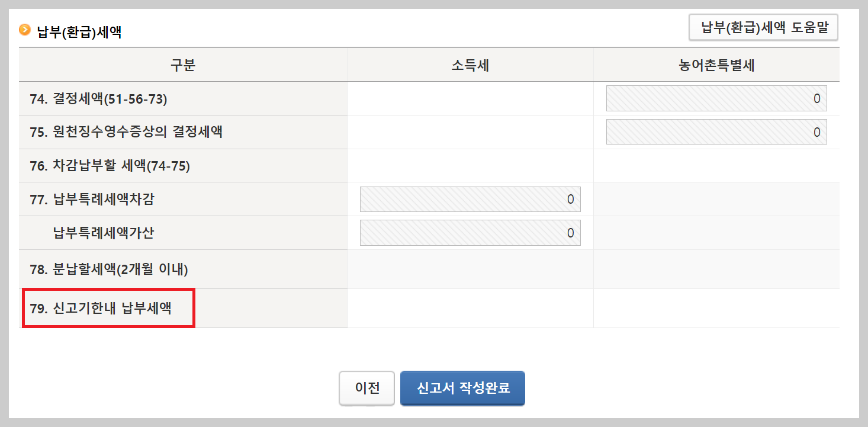Click the 구분 column header

[184, 65]
